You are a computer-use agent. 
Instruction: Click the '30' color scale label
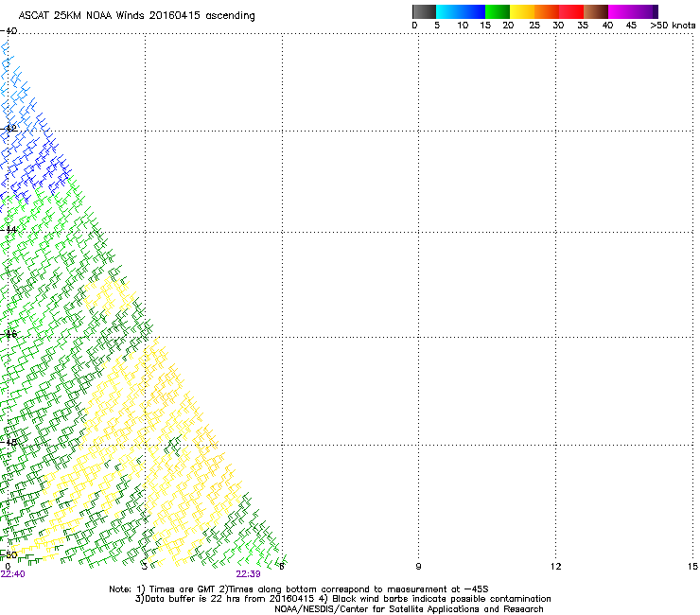click(x=558, y=26)
